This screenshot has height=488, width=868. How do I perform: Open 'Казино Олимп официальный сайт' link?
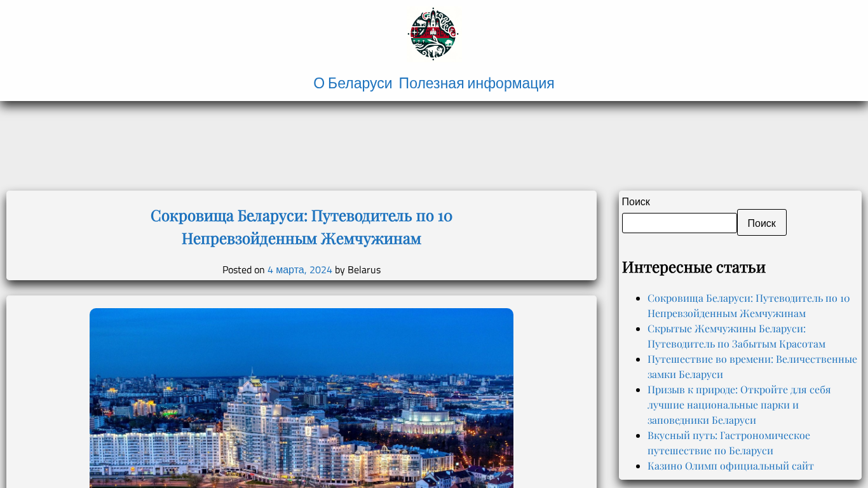730,466
